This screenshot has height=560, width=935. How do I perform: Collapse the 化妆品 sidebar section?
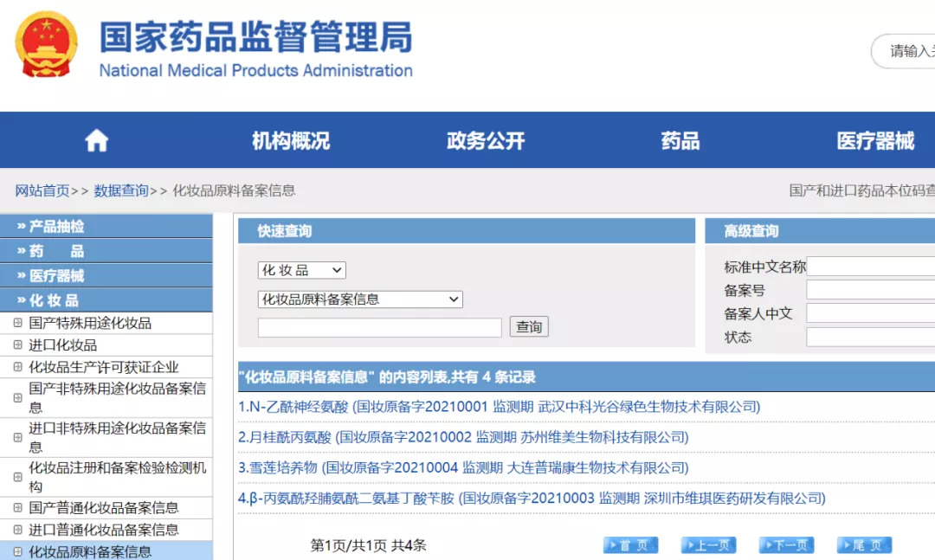tap(106, 300)
